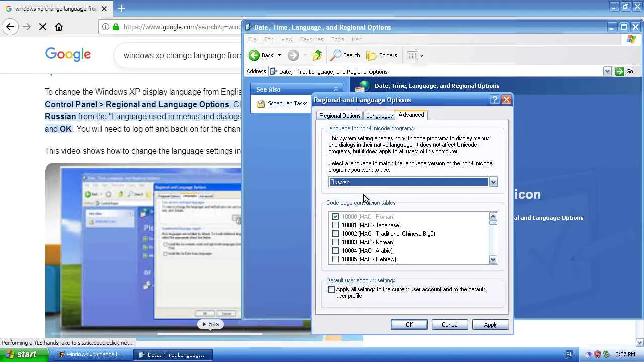Open the Back button history dropdown arrow

tap(279, 55)
